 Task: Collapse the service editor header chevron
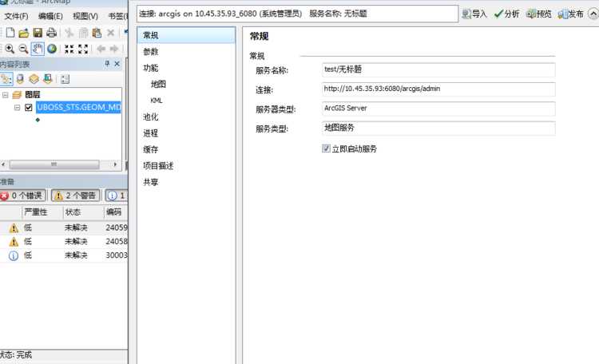pos(593,14)
